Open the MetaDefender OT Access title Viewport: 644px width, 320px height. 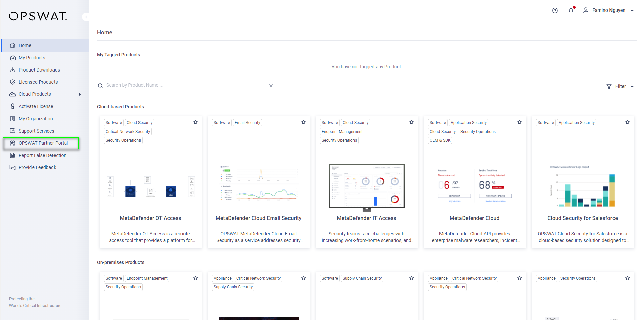[x=150, y=218]
